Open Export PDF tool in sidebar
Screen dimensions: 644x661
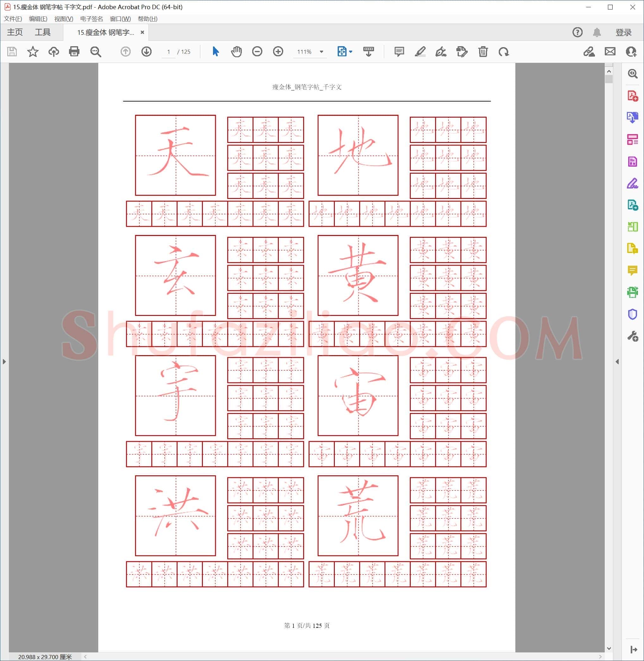tap(633, 117)
